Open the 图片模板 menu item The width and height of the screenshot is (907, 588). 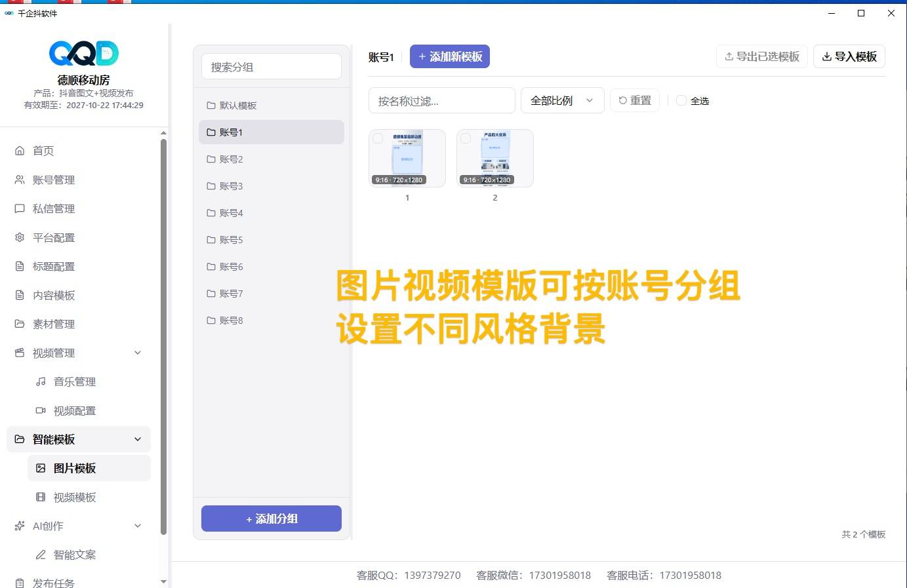pyautogui.click(x=89, y=468)
